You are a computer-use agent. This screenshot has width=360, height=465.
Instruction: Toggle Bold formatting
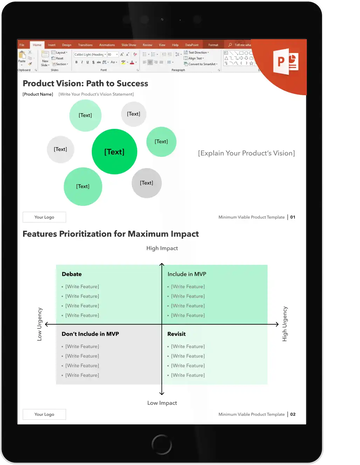click(76, 62)
